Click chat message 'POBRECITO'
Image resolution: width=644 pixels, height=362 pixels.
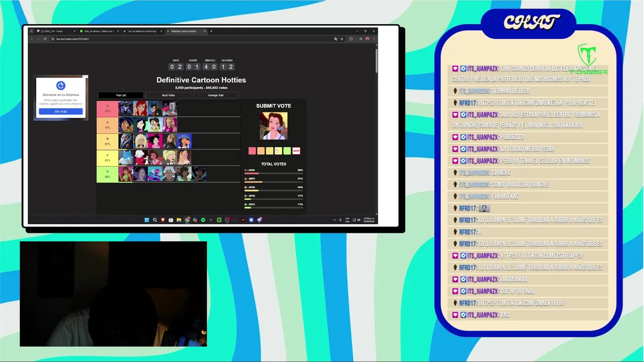click(512, 137)
